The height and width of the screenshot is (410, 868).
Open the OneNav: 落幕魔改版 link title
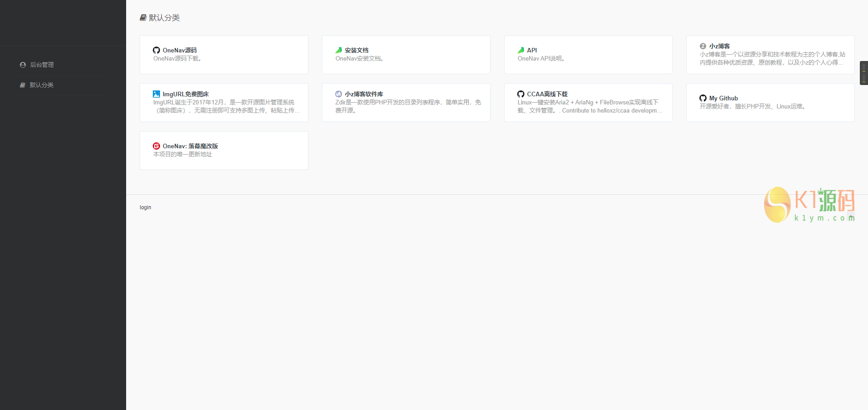[190, 146]
